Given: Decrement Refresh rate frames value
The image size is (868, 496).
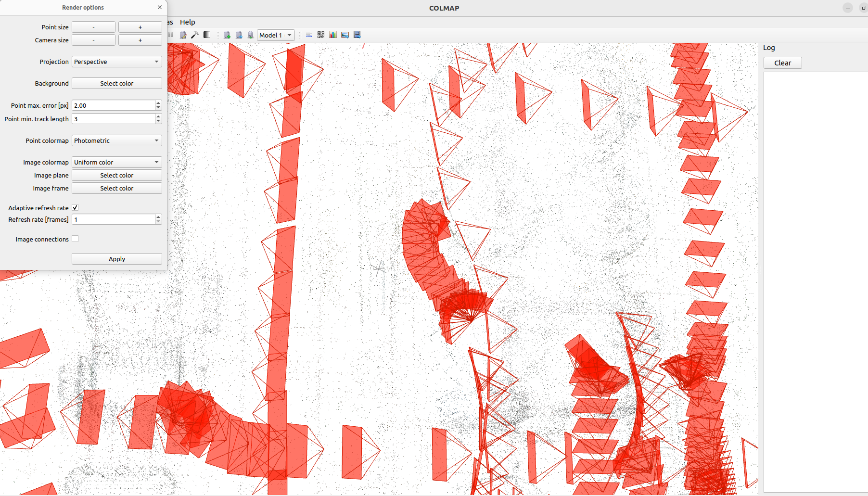Looking at the screenshot, I should pyautogui.click(x=158, y=222).
